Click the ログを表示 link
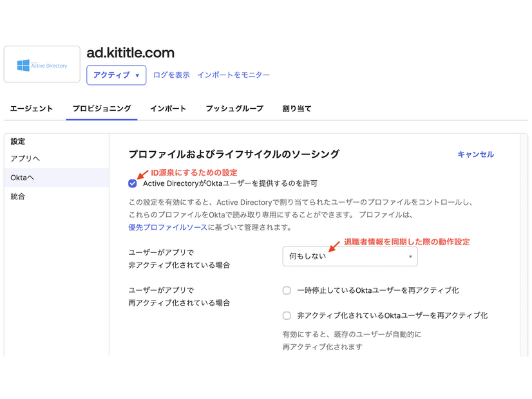This screenshot has height=399, width=532. (173, 75)
